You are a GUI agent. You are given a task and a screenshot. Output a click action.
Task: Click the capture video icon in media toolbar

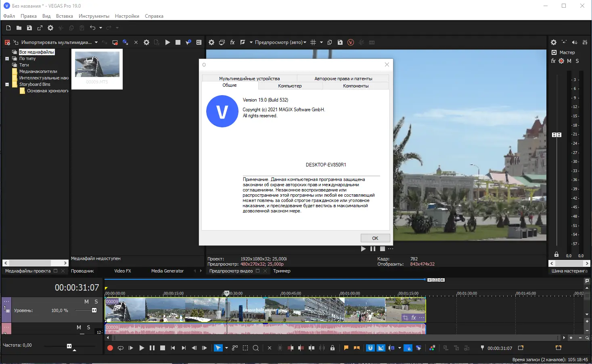click(x=115, y=42)
